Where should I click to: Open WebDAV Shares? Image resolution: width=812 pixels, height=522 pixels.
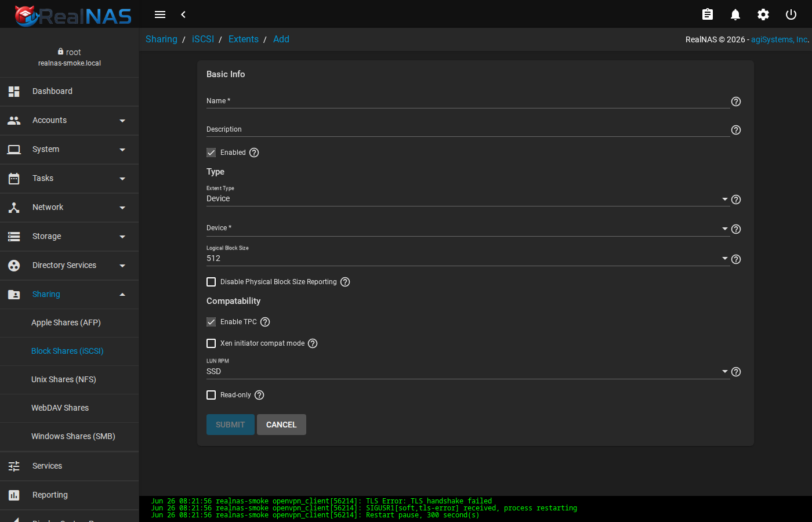tap(70, 408)
